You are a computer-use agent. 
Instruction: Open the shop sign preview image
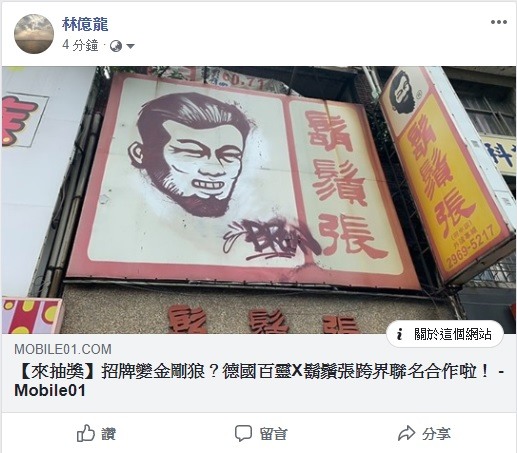click(x=259, y=200)
